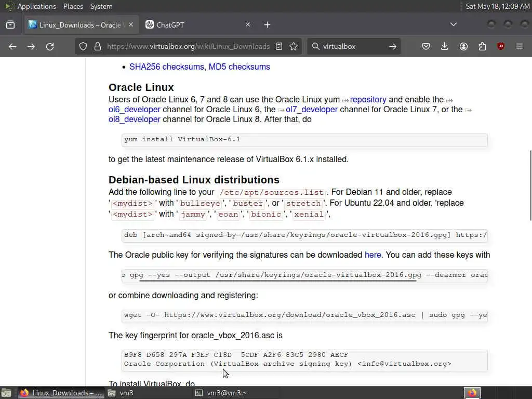Close the Linux_Downloads tab
The width and height of the screenshot is (532, 399).
[x=131, y=25]
